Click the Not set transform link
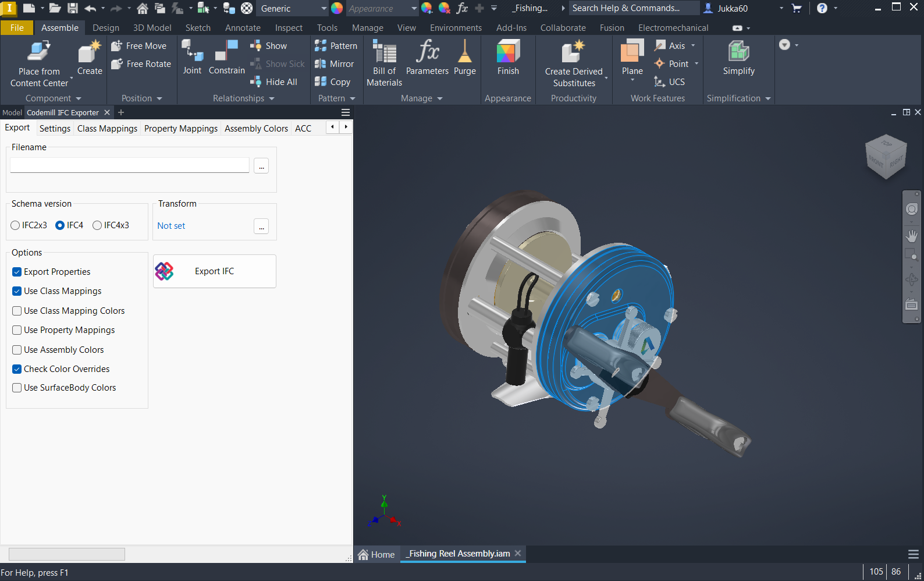 171,226
